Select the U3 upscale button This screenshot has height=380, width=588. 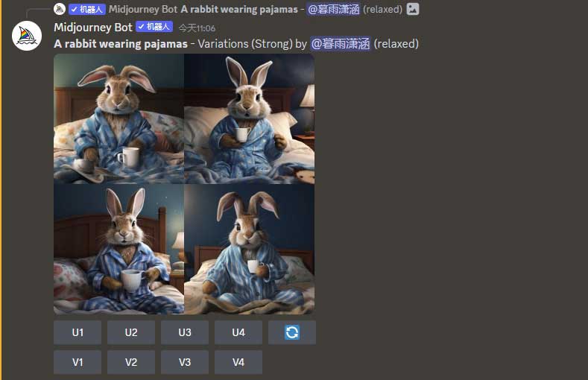[185, 332]
